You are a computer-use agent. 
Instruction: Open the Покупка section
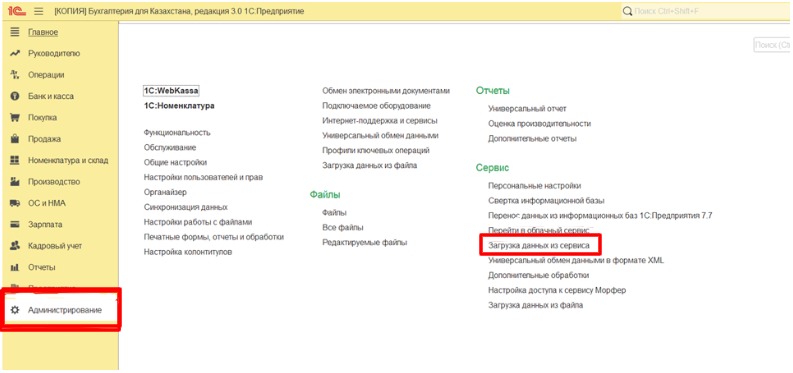click(x=42, y=117)
